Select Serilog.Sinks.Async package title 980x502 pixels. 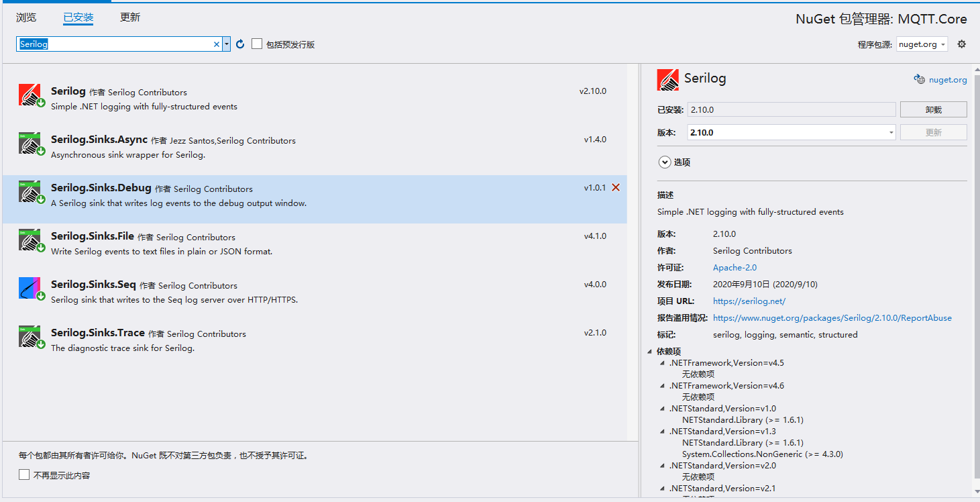click(99, 140)
